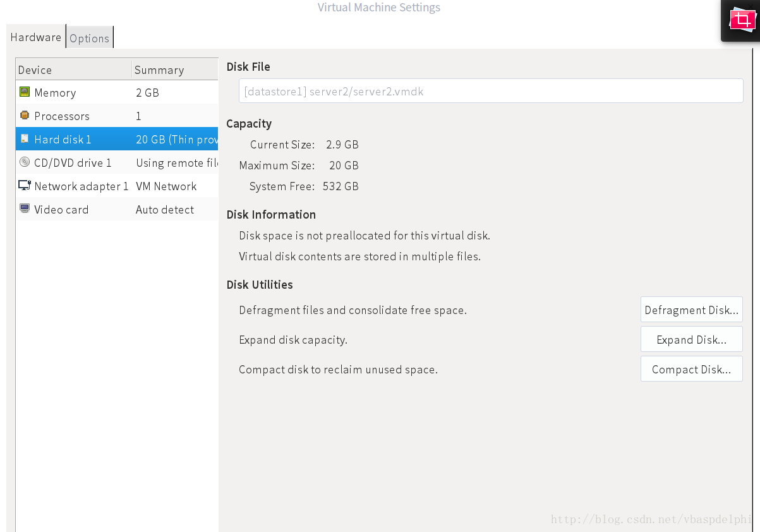This screenshot has height=532, width=760.
Task: Select the Video card row label
Action: tap(61, 210)
